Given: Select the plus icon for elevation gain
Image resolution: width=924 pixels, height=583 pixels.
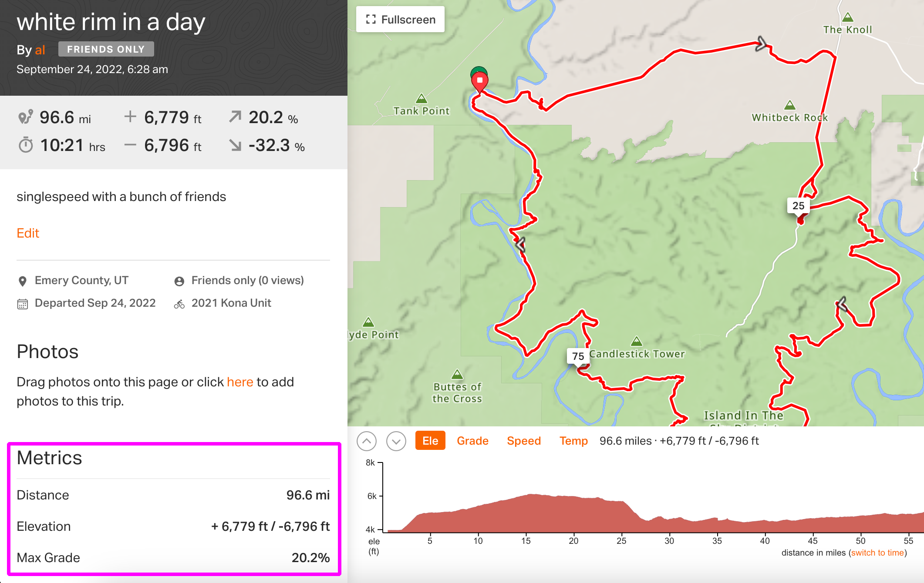Looking at the screenshot, I should tap(130, 117).
